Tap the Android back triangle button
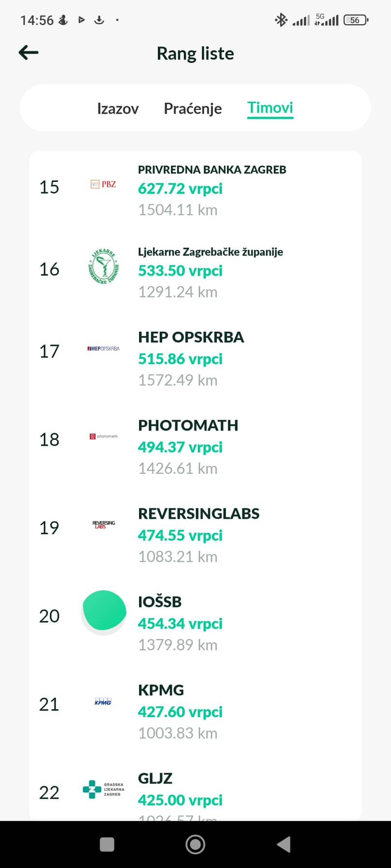 [284, 844]
